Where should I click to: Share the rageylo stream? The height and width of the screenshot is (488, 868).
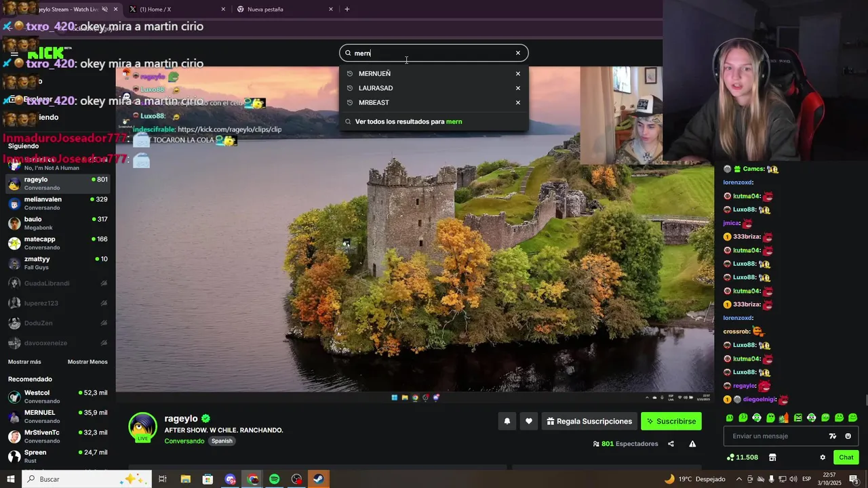tap(671, 444)
